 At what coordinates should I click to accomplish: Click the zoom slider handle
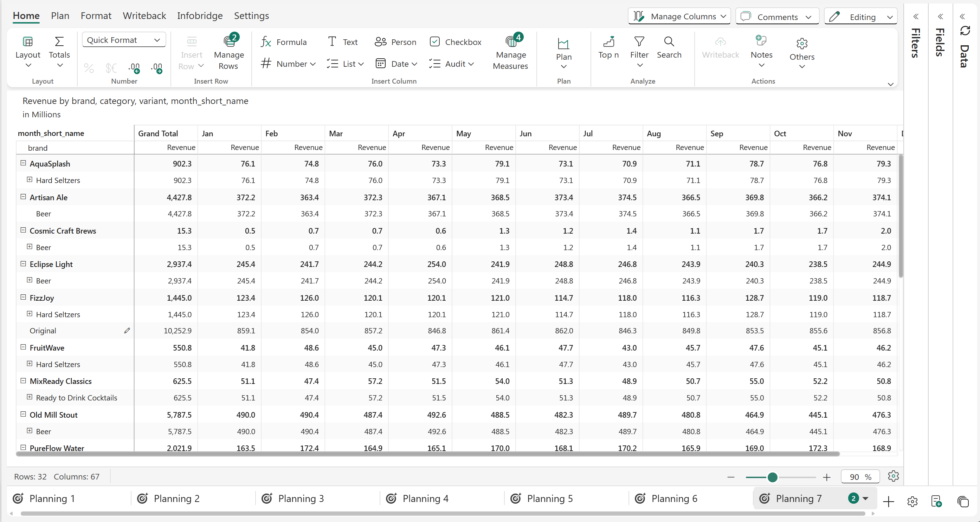[x=772, y=477]
